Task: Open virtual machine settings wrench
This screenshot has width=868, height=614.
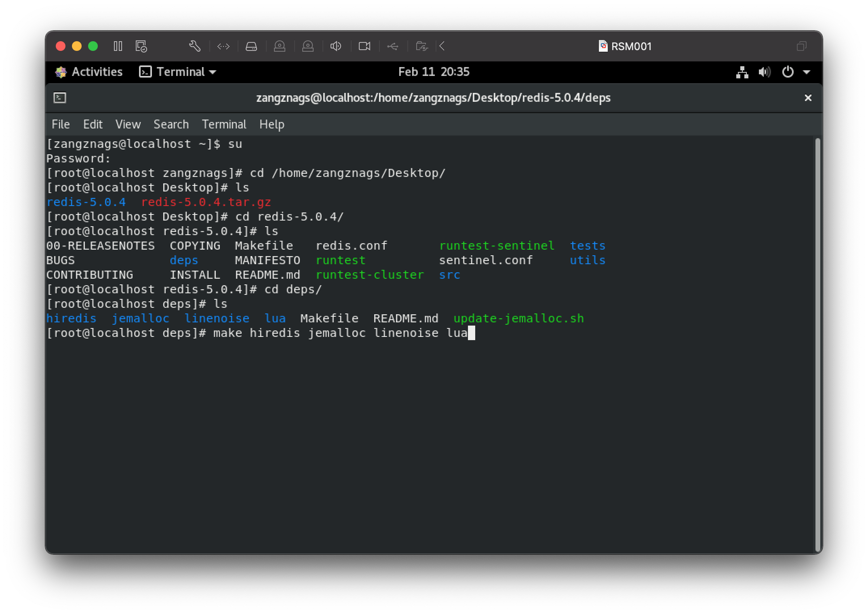Action: click(195, 46)
